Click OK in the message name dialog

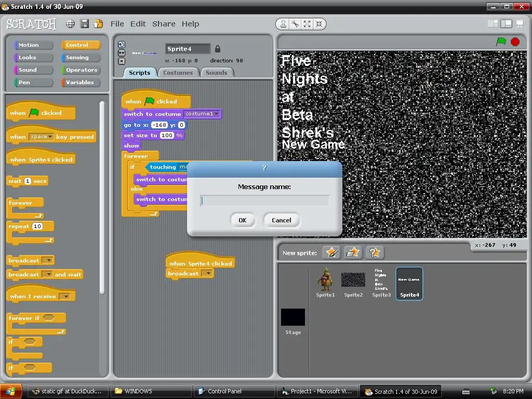click(242, 220)
